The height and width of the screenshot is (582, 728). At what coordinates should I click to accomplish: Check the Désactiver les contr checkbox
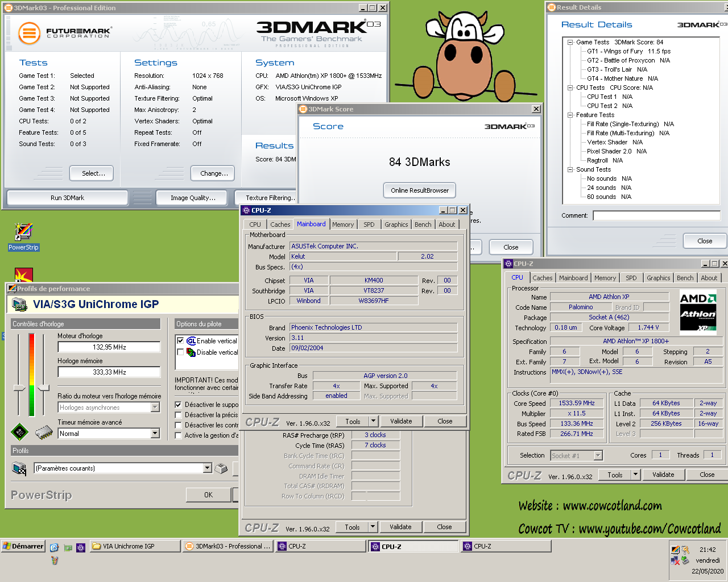point(178,425)
